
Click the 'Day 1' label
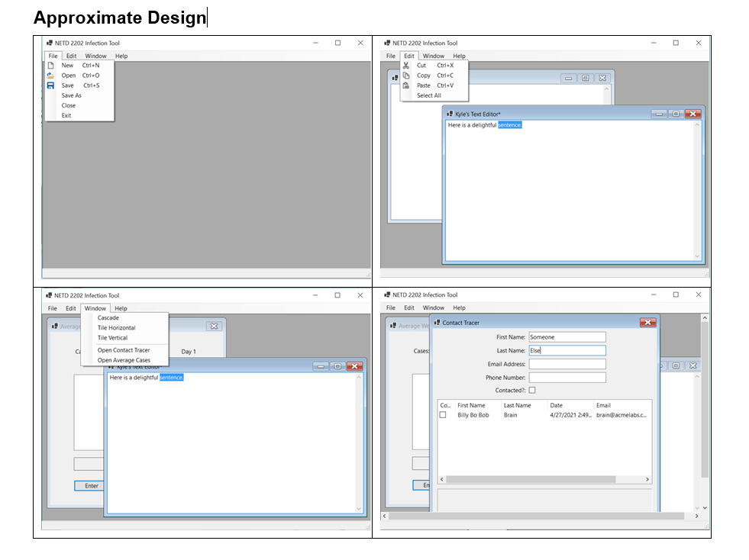tap(189, 352)
